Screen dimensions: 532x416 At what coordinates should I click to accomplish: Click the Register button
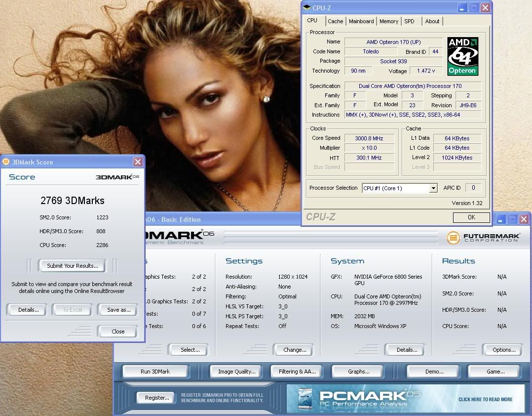pyautogui.click(x=157, y=398)
